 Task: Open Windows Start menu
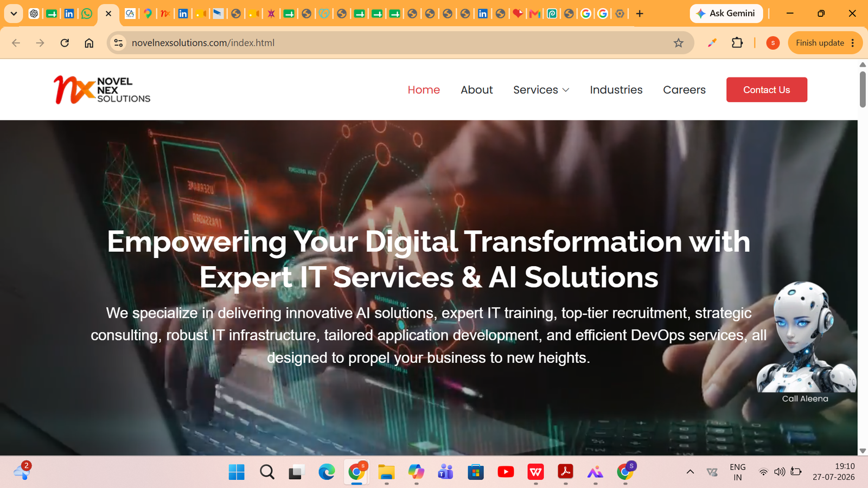(237, 472)
